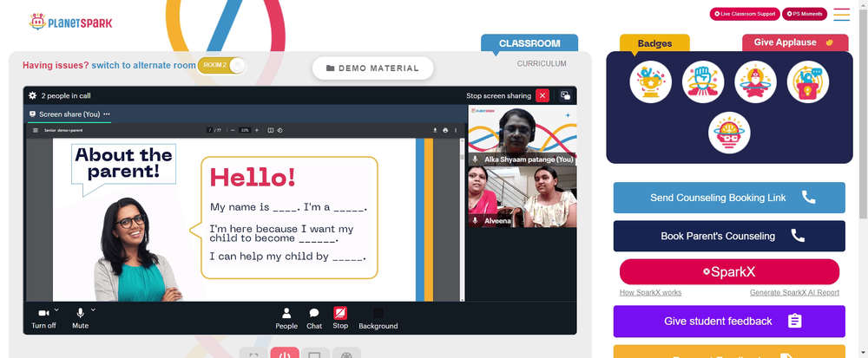Click the PDF page number field
868x358 pixels.
[210, 130]
